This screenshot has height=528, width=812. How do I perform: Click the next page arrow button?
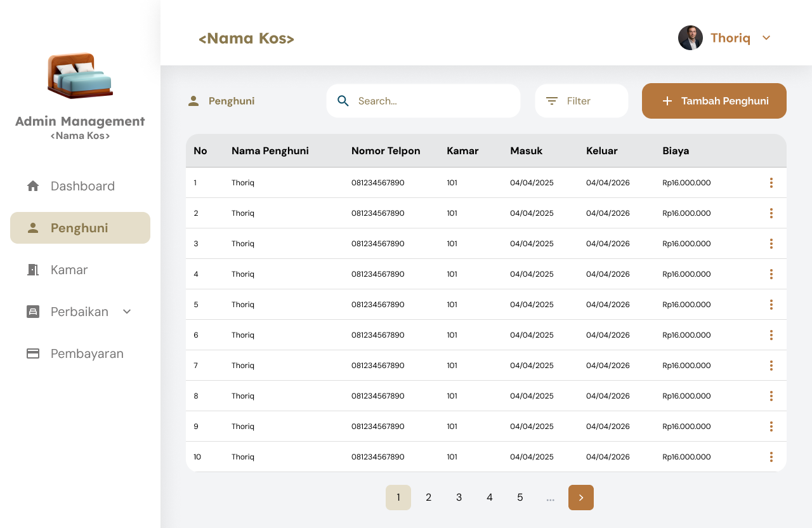(580, 498)
